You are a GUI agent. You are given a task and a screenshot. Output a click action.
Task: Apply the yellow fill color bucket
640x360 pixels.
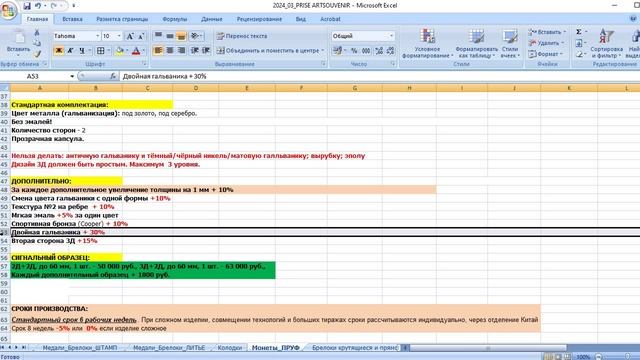[119, 51]
